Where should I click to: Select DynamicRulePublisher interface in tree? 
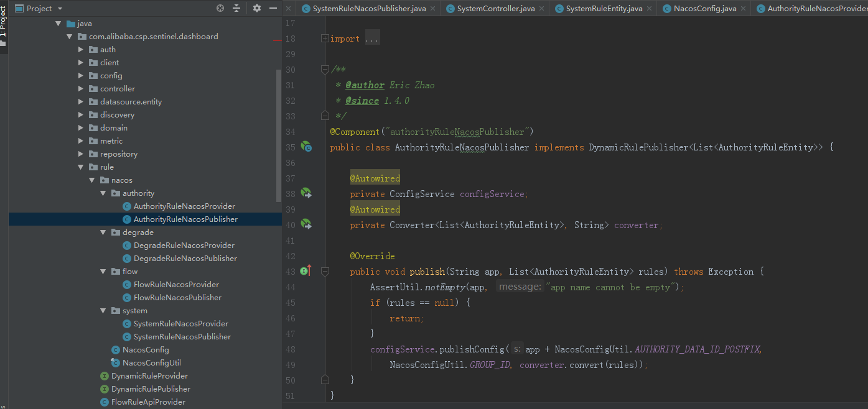click(151, 389)
